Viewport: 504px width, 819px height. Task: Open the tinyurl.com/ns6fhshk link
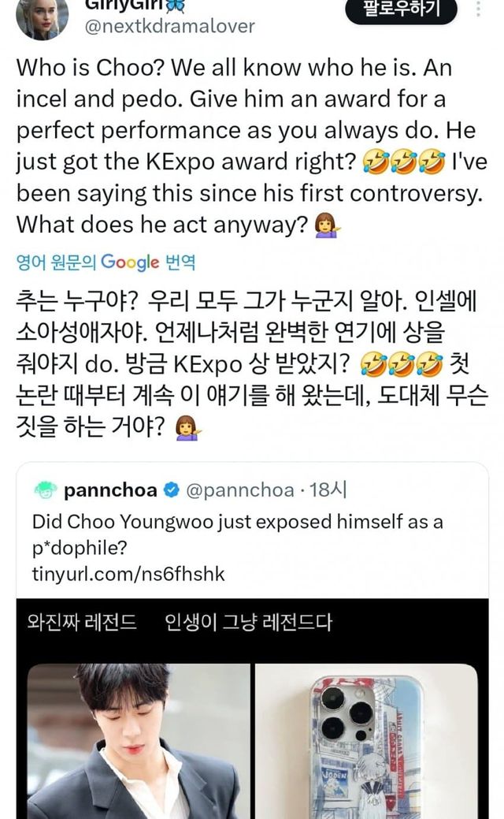pyautogui.click(x=128, y=574)
